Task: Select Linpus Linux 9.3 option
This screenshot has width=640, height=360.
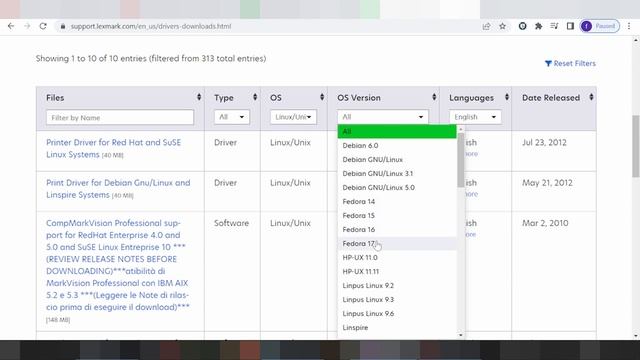Action: point(397,300)
